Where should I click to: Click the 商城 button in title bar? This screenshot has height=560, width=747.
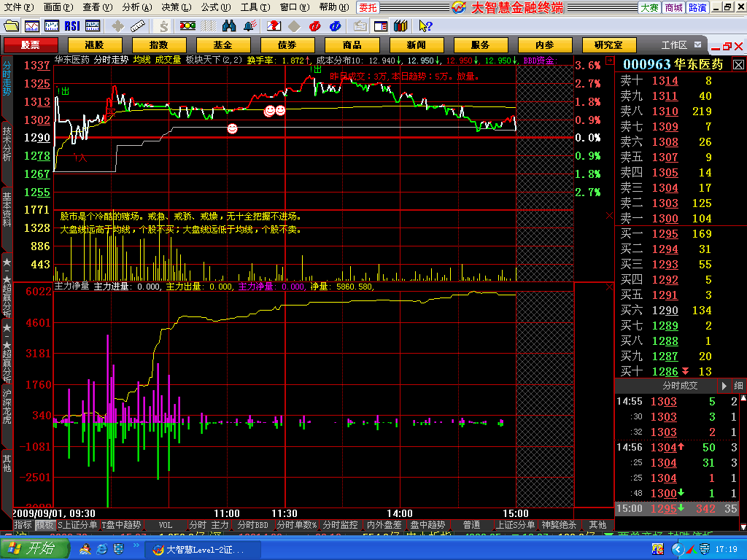673,7
